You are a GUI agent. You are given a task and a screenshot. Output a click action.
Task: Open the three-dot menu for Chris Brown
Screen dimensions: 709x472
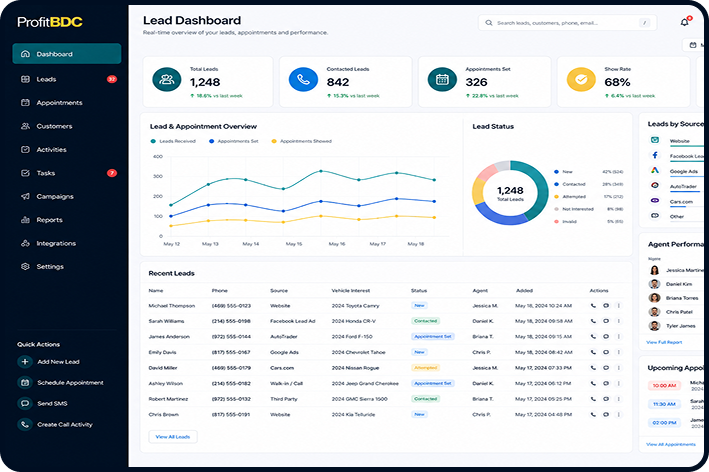[619, 414]
